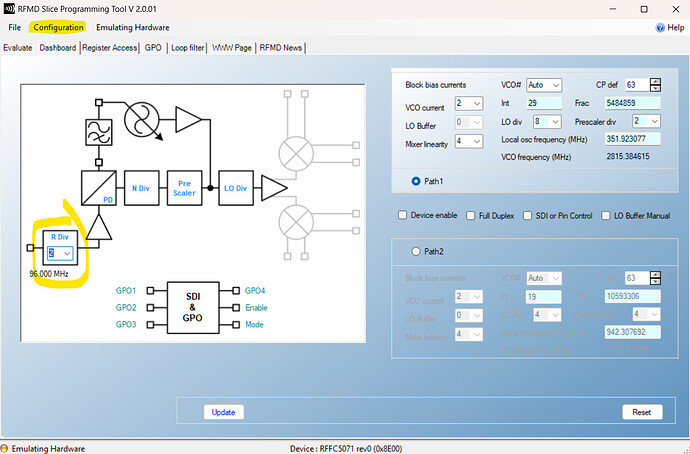Select the LO Div block
Screen dimensions: 690x454
(x=235, y=187)
